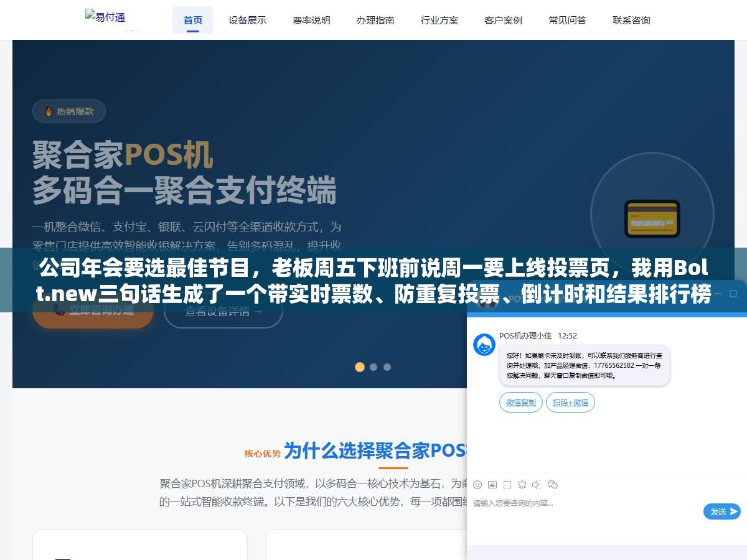The height and width of the screenshot is (560, 747).
Task: Click the WeChat icon in chat toolbar
Action: coord(552,485)
